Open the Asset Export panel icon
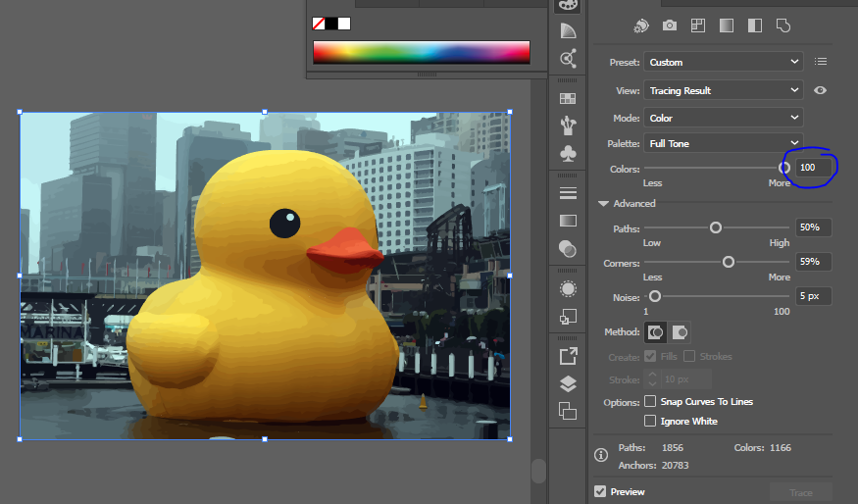The height and width of the screenshot is (504, 858). 568,356
